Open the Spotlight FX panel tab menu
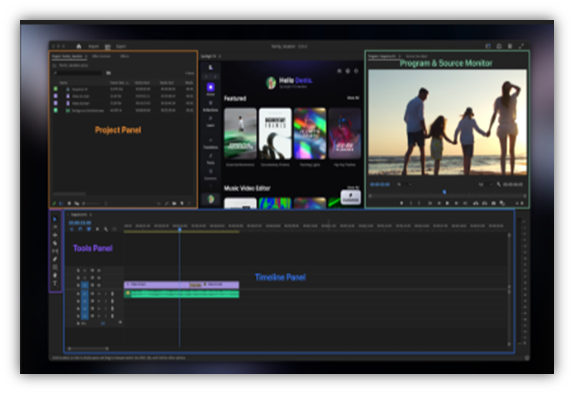The width and height of the screenshot is (574, 394). (220, 56)
